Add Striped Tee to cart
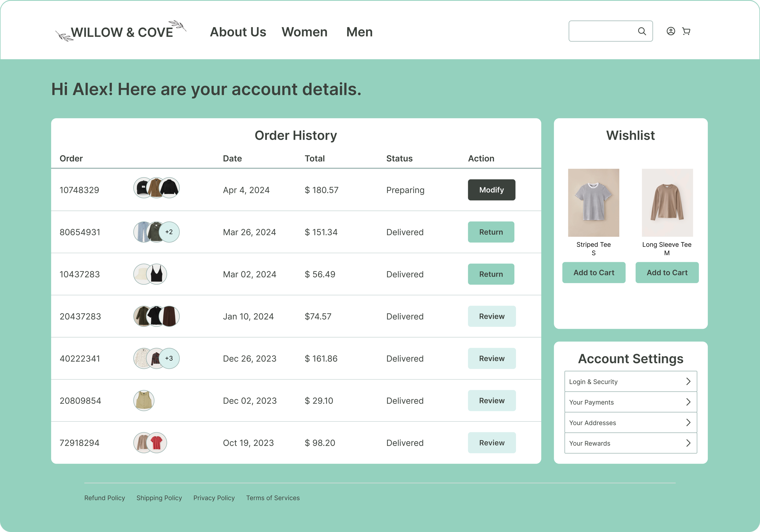Image resolution: width=760 pixels, height=532 pixels. pyautogui.click(x=593, y=273)
